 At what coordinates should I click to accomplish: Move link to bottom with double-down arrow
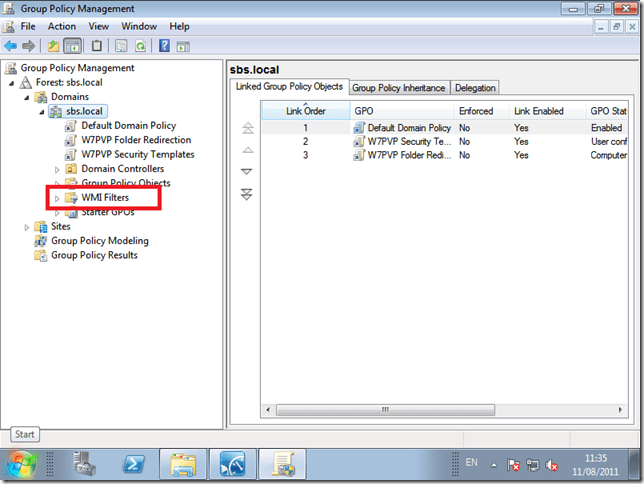pyautogui.click(x=247, y=193)
